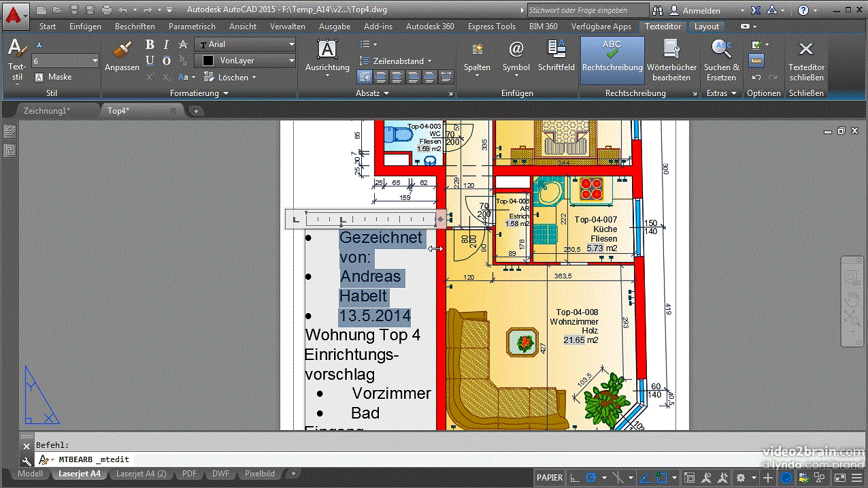
Task: Add a new drawing tab
Action: 196,110
